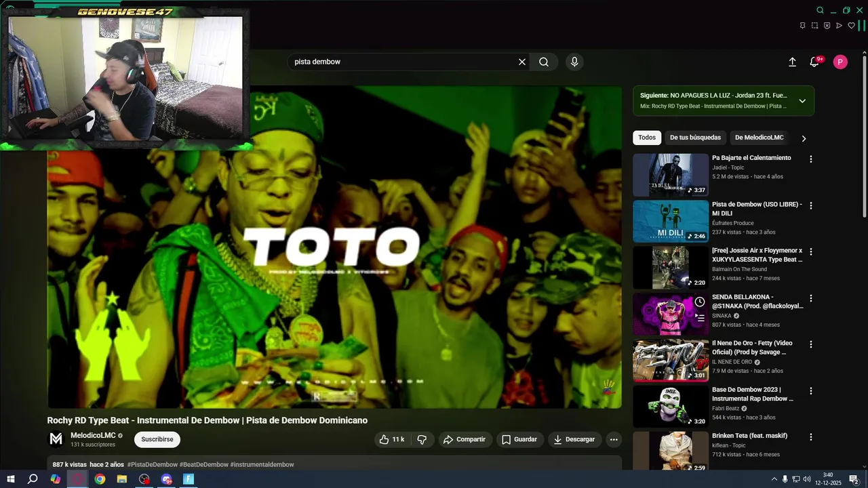Open the MI DILI video thumbnail
Viewport: 868px width, 488px height.
coord(671,221)
